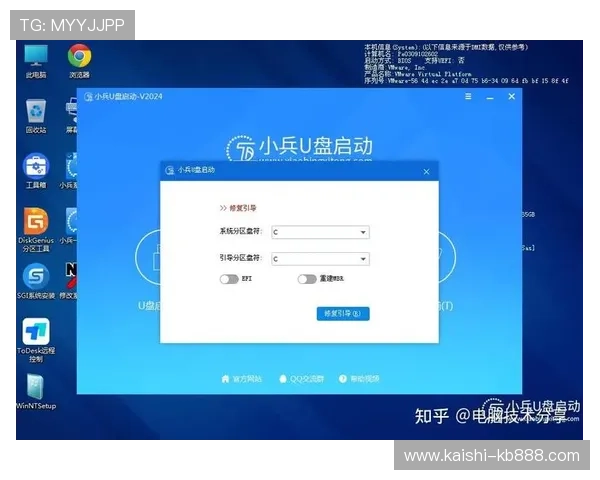Click the 小兵U盘启动 logo in main window
The image size is (600, 480).
(299, 148)
